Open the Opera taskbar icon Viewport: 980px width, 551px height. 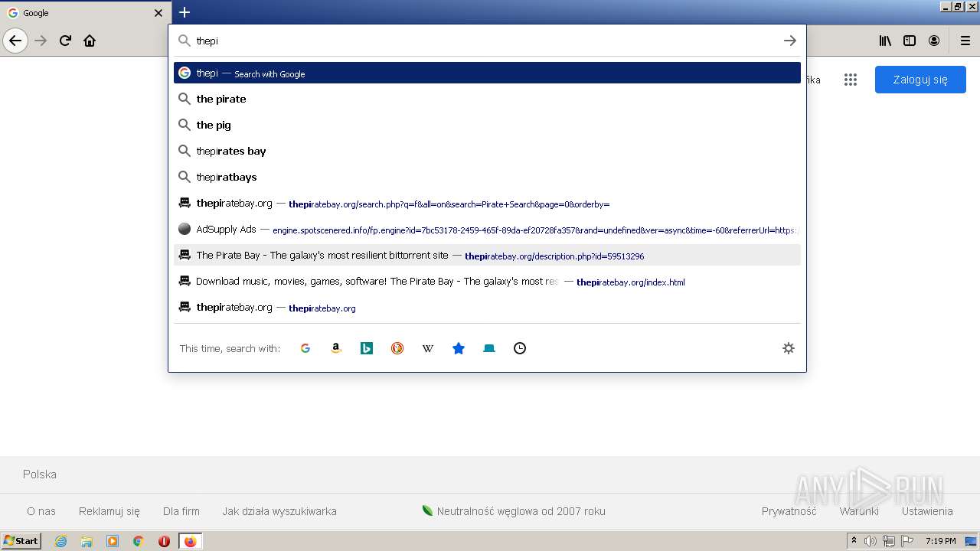click(x=164, y=541)
